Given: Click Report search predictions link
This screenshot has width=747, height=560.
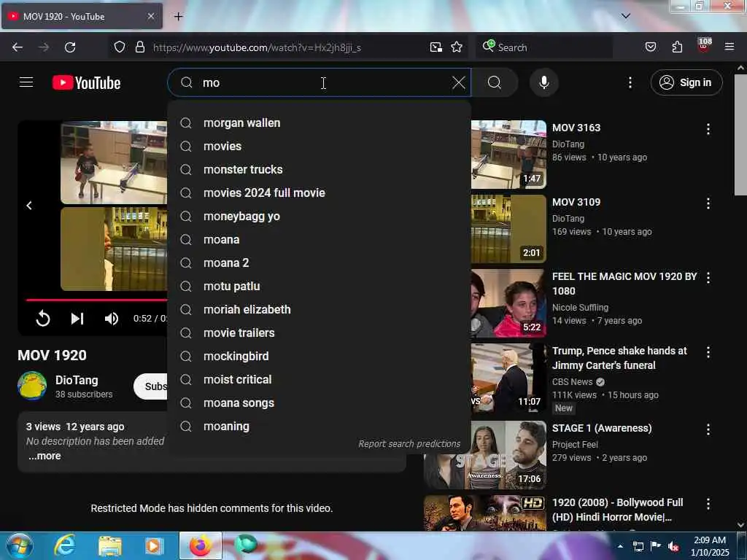Looking at the screenshot, I should tap(409, 444).
